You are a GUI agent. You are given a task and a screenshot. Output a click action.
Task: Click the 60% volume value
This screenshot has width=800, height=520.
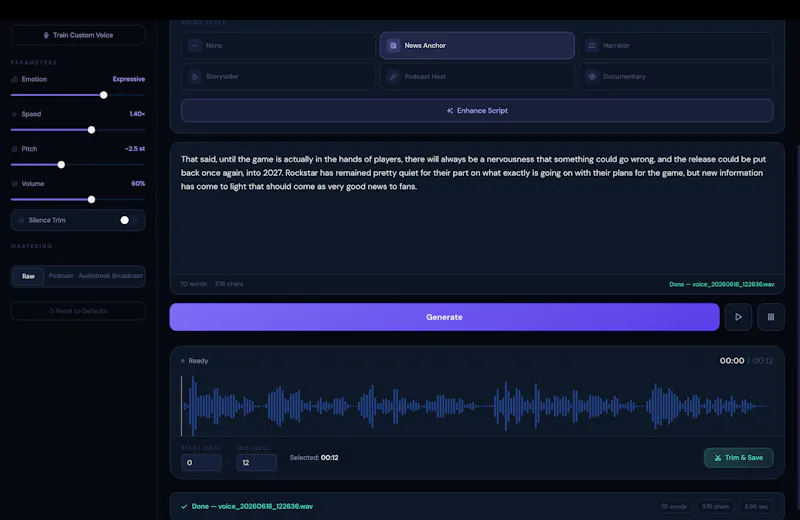coord(138,183)
